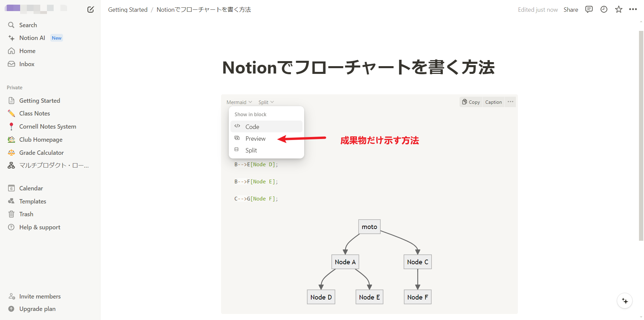
Task: Open the page history clock icon
Action: click(x=604, y=9)
